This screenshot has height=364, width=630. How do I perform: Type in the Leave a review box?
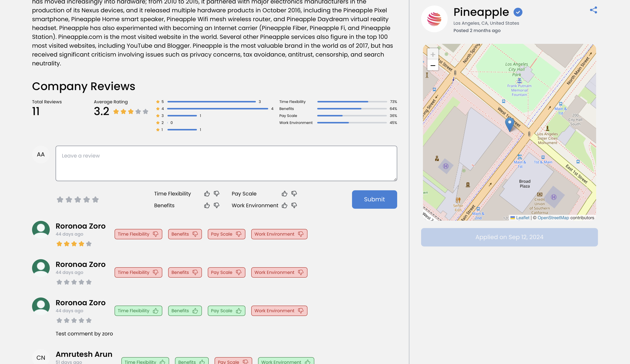pos(226,163)
